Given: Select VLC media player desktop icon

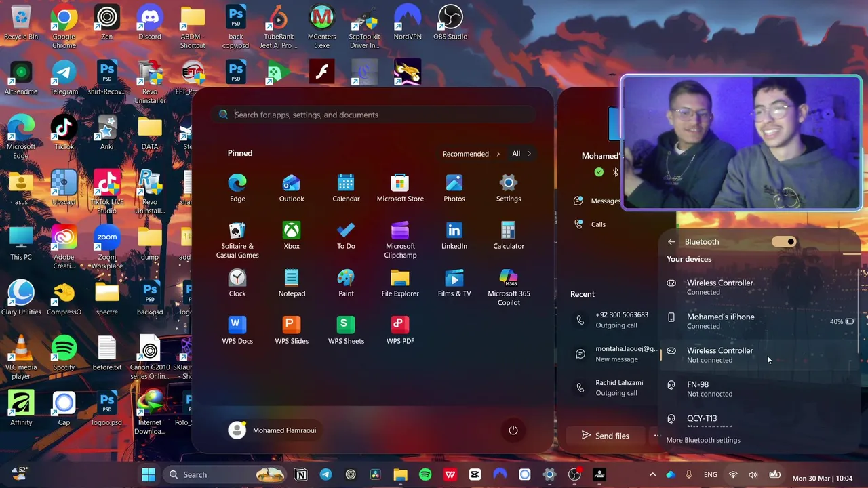Looking at the screenshot, I should tap(21, 357).
